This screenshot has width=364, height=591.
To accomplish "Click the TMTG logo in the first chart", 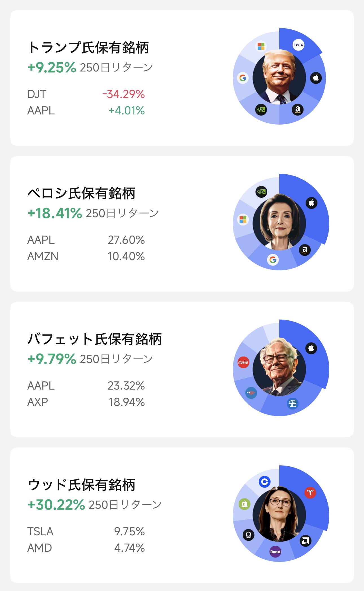I will pyautogui.click(x=298, y=45).
